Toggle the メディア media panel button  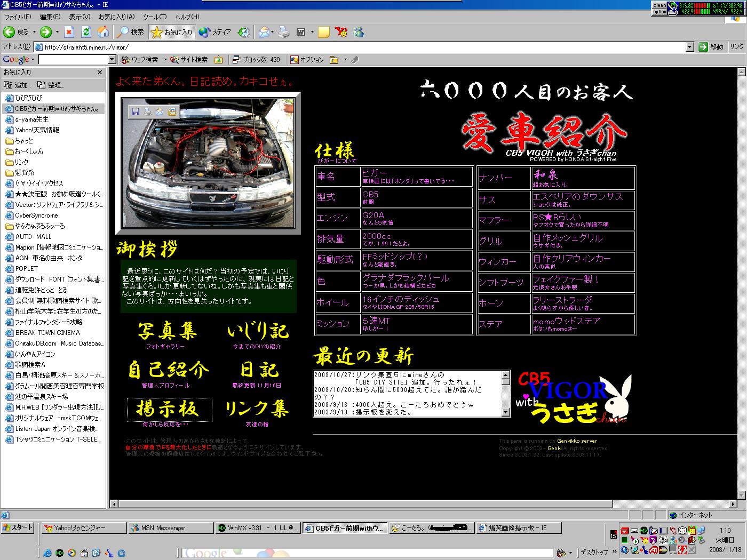[215, 32]
